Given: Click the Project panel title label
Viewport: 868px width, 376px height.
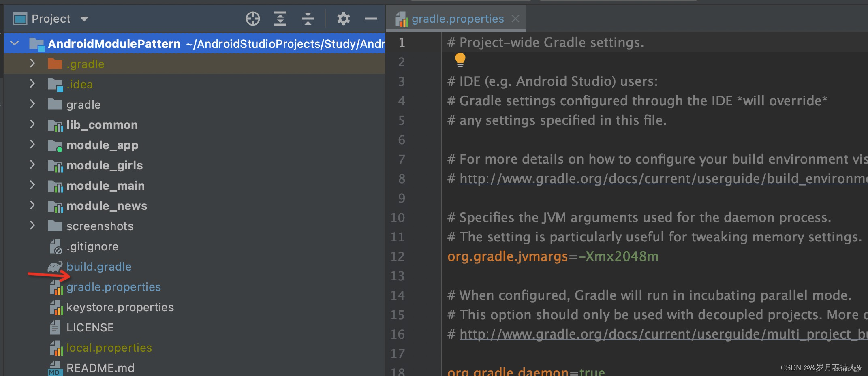Looking at the screenshot, I should click(x=51, y=19).
